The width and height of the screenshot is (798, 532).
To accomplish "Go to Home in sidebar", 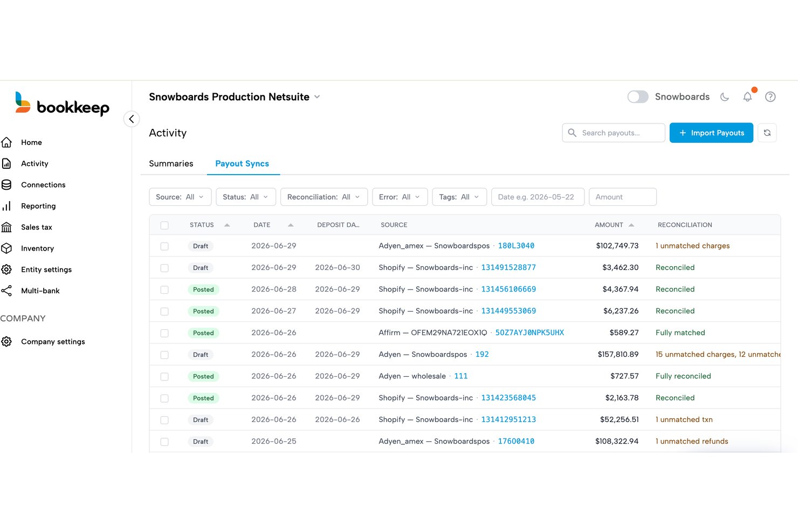I will click(x=31, y=142).
